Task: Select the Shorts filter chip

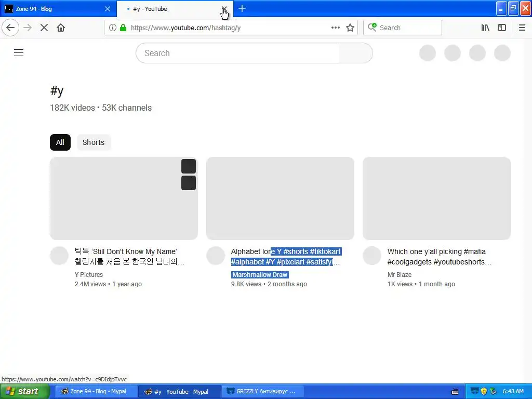Action: [94, 142]
